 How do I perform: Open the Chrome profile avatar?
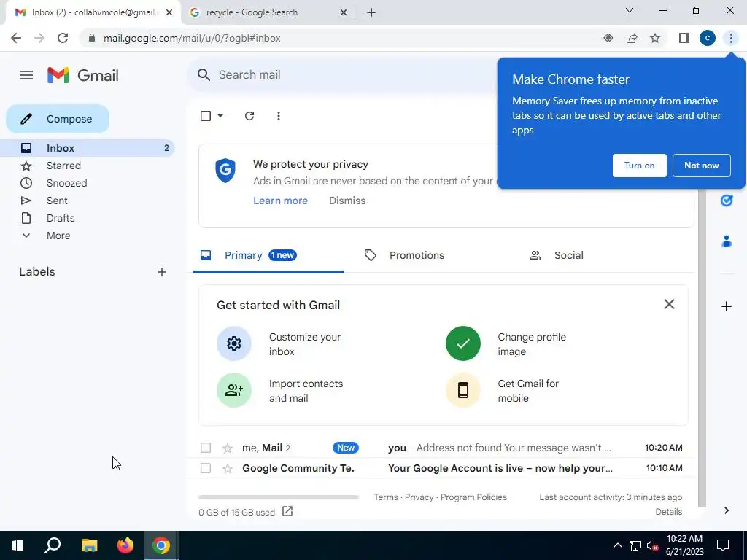click(x=708, y=38)
